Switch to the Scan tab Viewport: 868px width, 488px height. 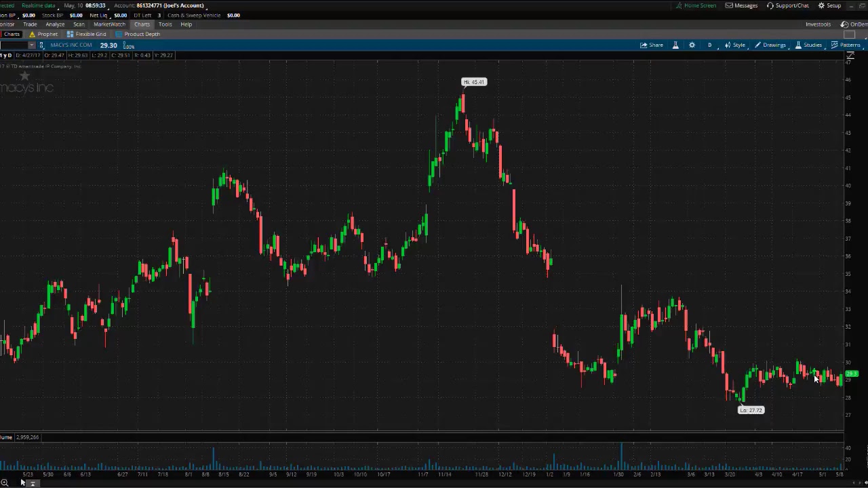pos(79,24)
